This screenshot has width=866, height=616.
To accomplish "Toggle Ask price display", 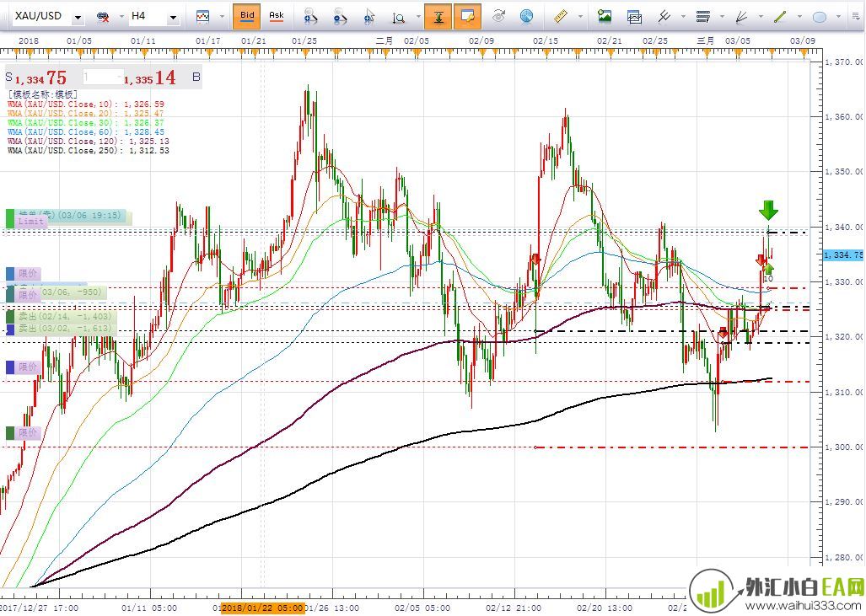I will coord(276,17).
